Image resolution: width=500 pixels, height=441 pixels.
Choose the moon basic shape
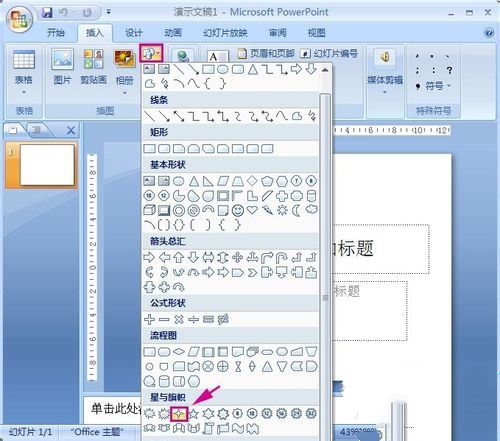tap(296, 210)
